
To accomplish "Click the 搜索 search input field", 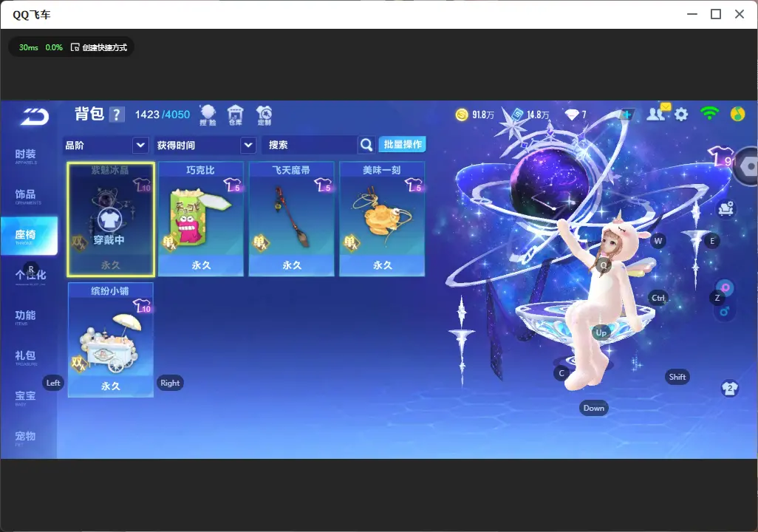I will point(310,145).
